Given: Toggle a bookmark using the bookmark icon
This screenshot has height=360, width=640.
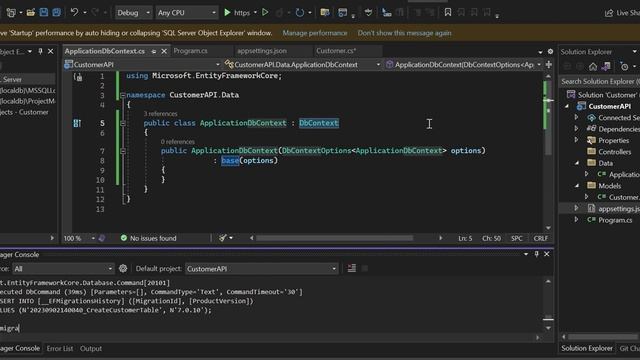Looking at the screenshot, I should [448, 12].
